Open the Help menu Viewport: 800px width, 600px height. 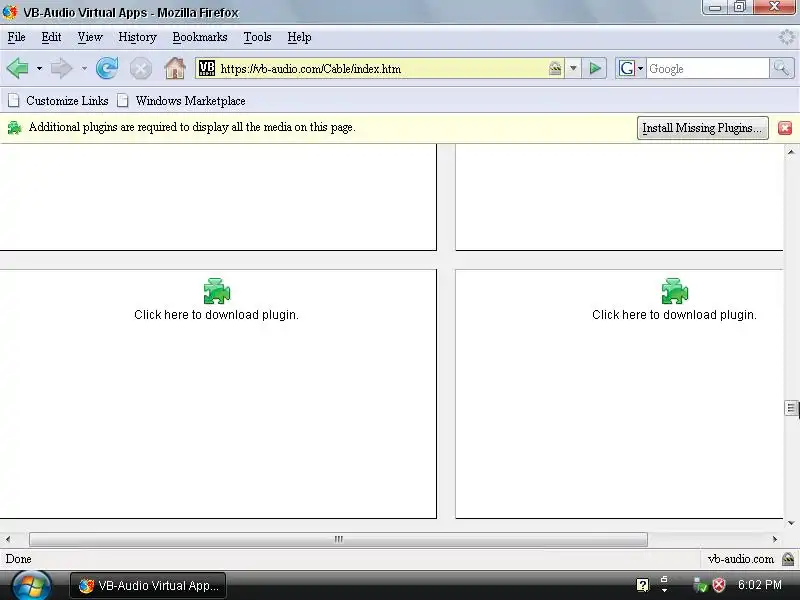tap(299, 37)
